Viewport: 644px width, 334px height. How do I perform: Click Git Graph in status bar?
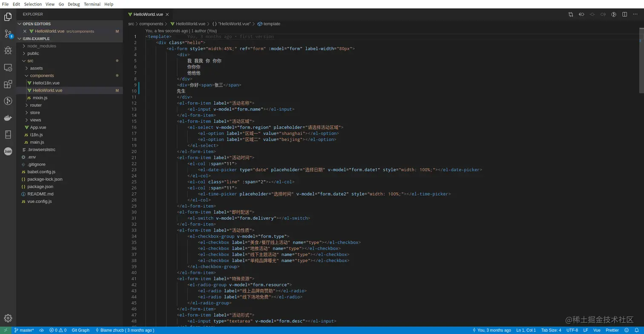point(80,330)
